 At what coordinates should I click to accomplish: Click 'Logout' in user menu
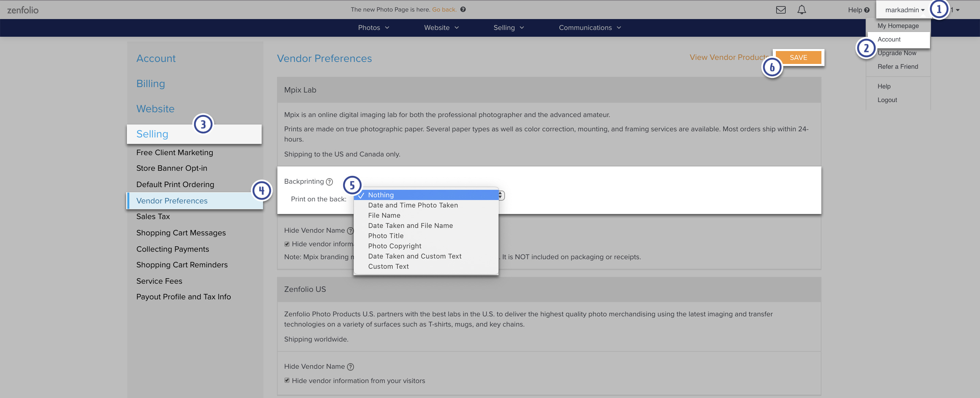[887, 100]
